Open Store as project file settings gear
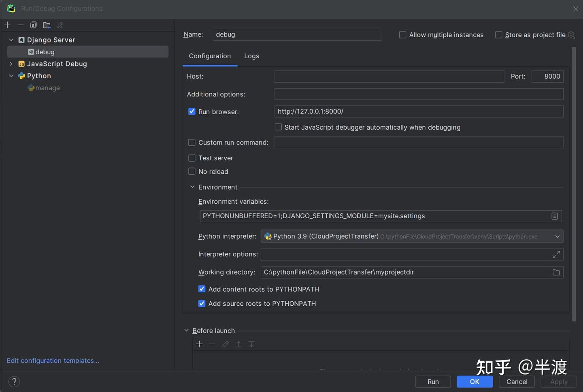The height and width of the screenshot is (392, 583). click(x=571, y=35)
